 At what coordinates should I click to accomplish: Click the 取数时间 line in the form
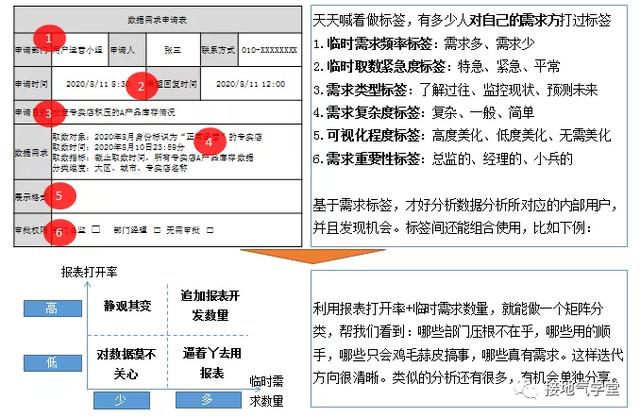tap(118, 147)
